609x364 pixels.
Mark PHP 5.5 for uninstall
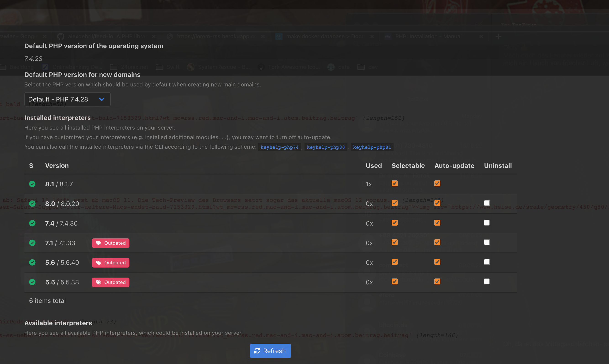pyautogui.click(x=486, y=282)
